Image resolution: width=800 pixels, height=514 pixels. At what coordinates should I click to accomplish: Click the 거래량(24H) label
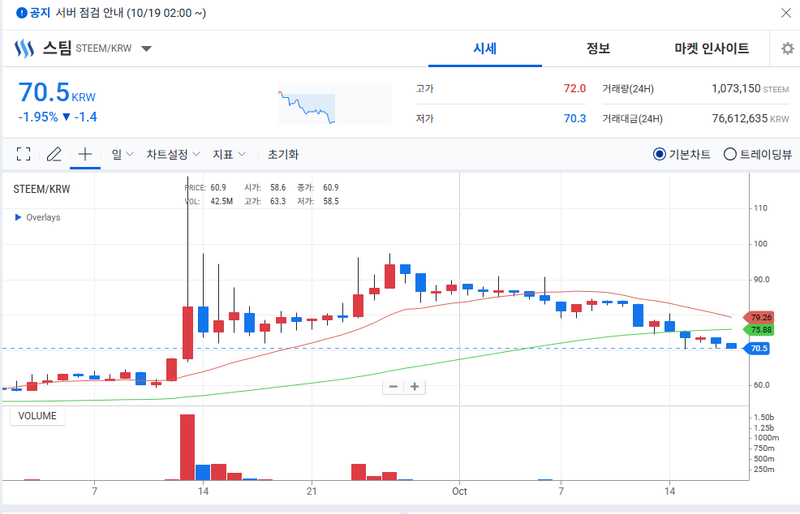(628, 89)
